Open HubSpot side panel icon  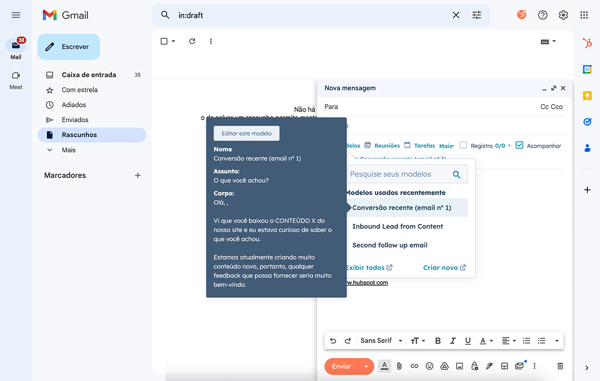587,43
